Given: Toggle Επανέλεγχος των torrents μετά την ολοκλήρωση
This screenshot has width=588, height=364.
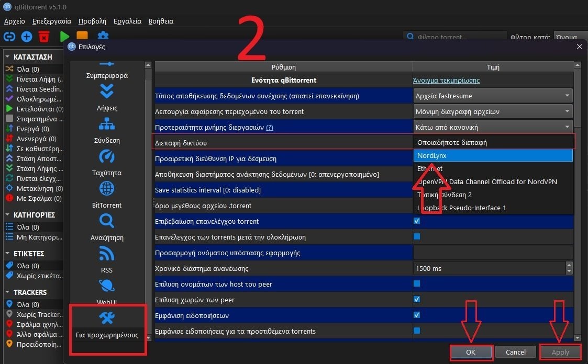Looking at the screenshot, I should click(x=417, y=237).
